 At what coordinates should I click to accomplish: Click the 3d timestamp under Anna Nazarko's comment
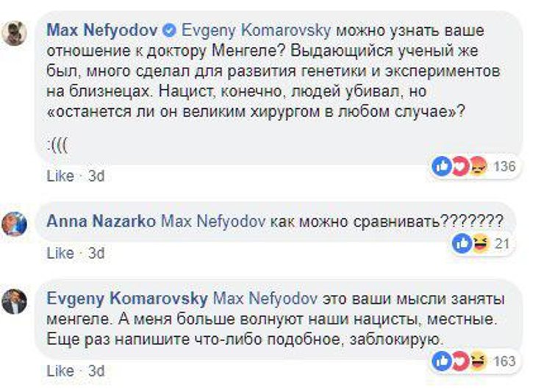tap(96, 253)
